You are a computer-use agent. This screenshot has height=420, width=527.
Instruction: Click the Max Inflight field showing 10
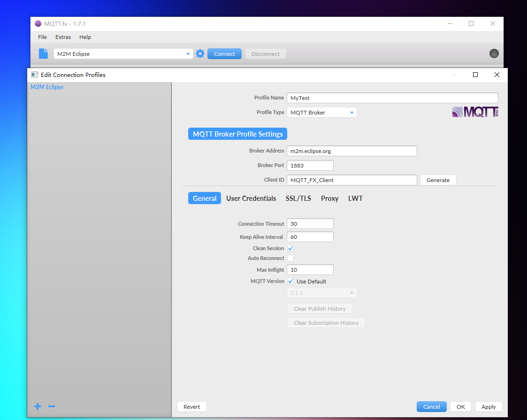[x=310, y=270]
